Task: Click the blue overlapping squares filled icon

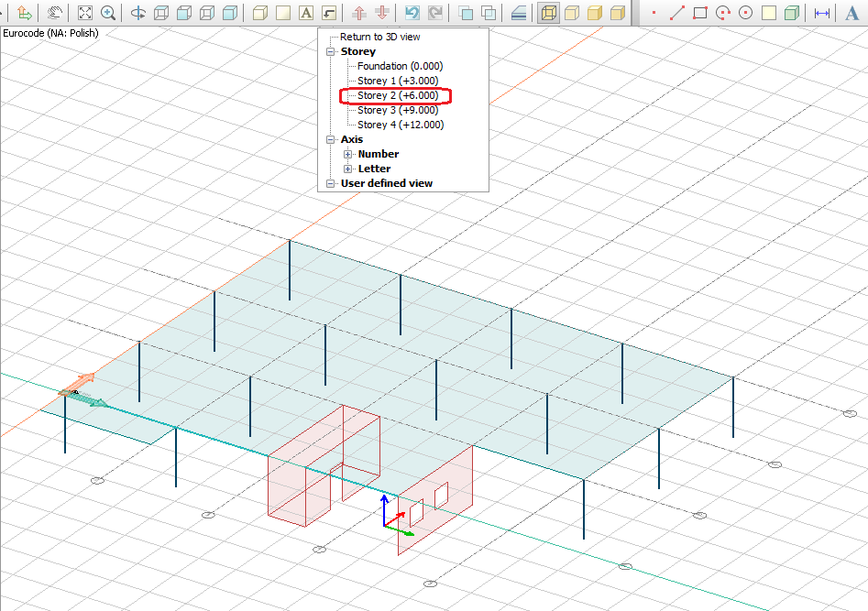Action: 466,13
